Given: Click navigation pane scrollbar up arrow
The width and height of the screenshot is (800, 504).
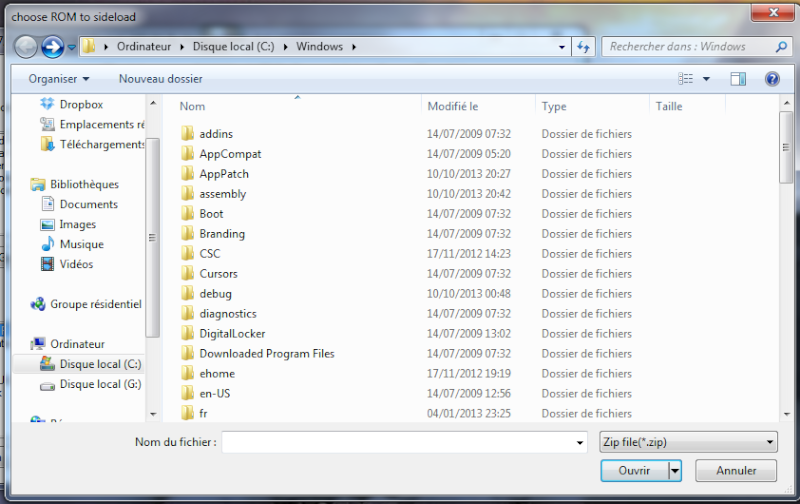Looking at the screenshot, I should 153,104.
